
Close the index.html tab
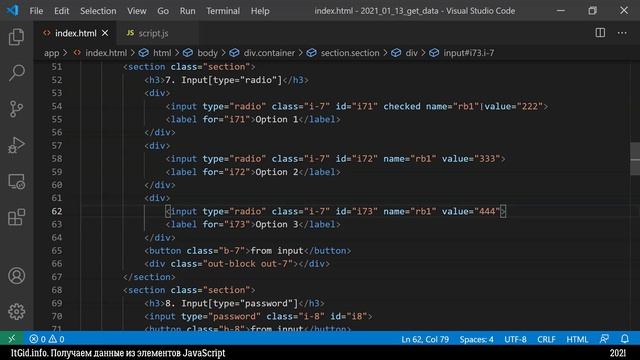coord(105,33)
